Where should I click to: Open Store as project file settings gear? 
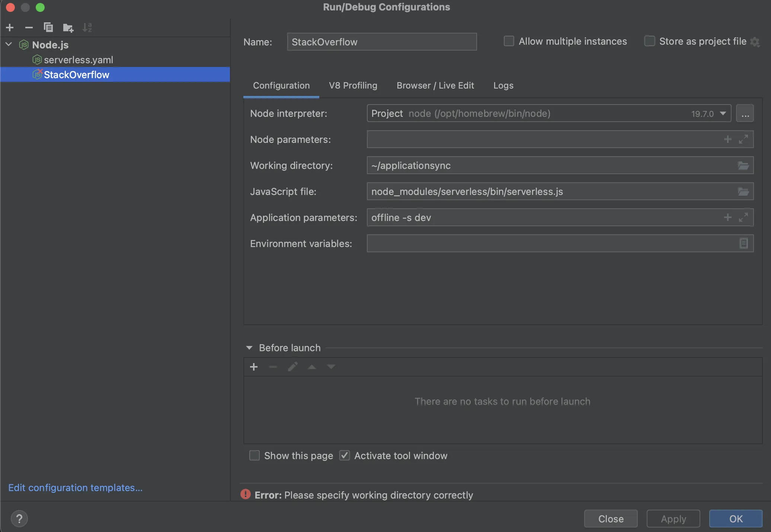coord(755,42)
